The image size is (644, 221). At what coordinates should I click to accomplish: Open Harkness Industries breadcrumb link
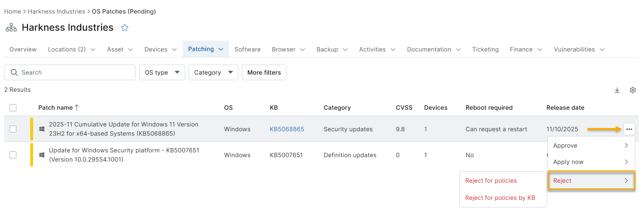(57, 12)
